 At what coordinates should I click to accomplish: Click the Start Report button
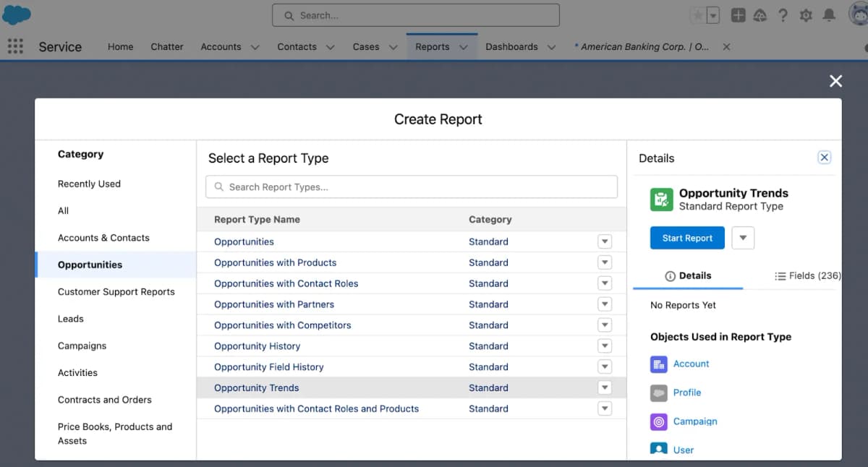pos(687,238)
